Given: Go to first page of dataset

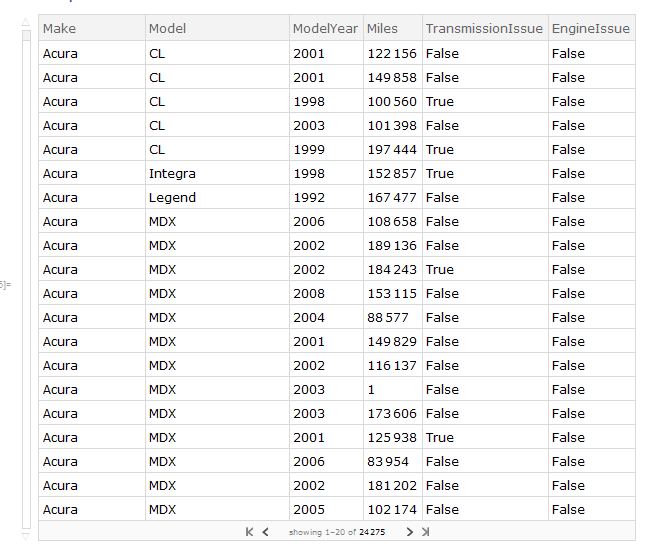Looking at the screenshot, I should pos(249,532).
